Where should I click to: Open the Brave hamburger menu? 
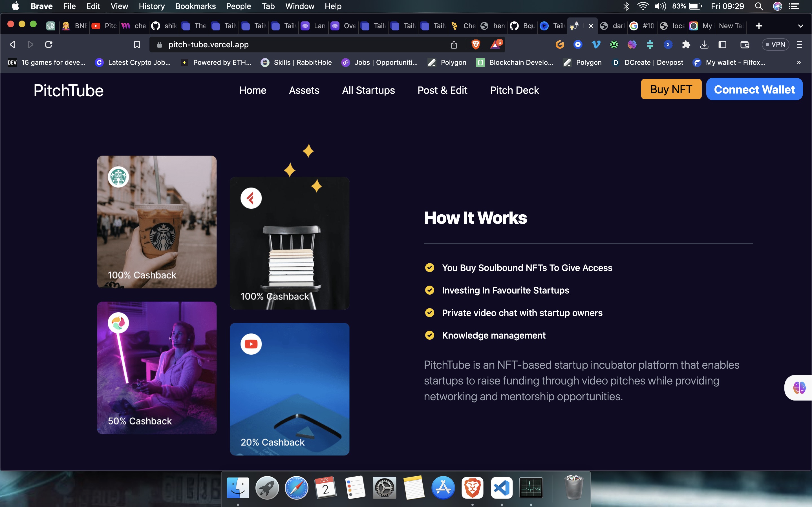point(799,45)
